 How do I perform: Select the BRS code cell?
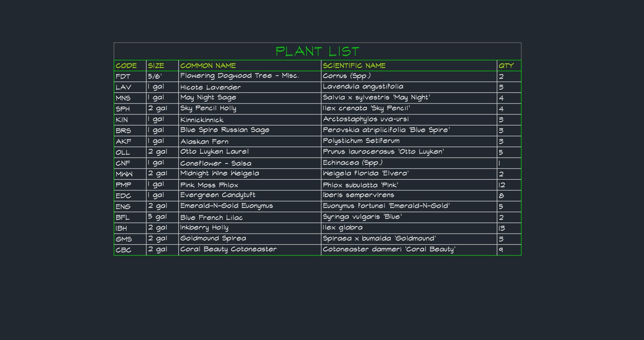tap(130, 130)
